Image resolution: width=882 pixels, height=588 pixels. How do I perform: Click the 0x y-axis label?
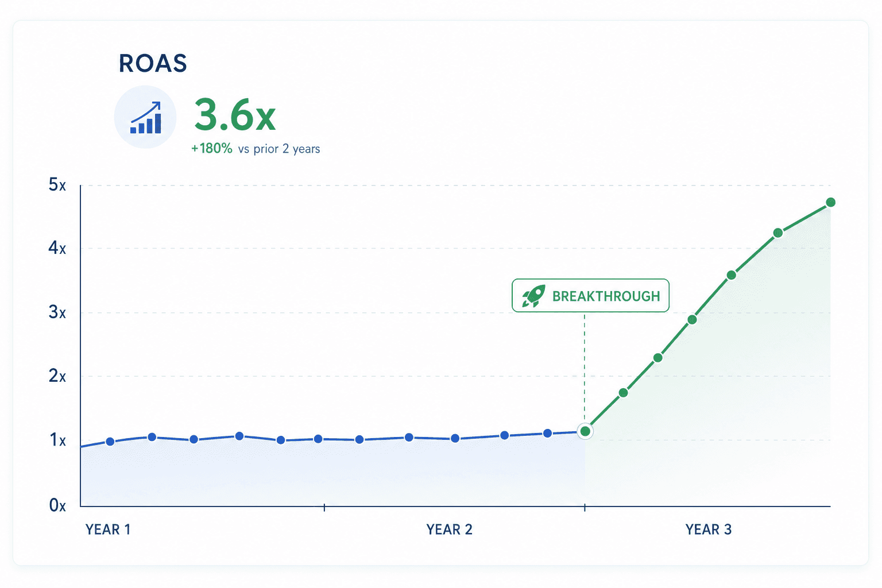(57, 505)
